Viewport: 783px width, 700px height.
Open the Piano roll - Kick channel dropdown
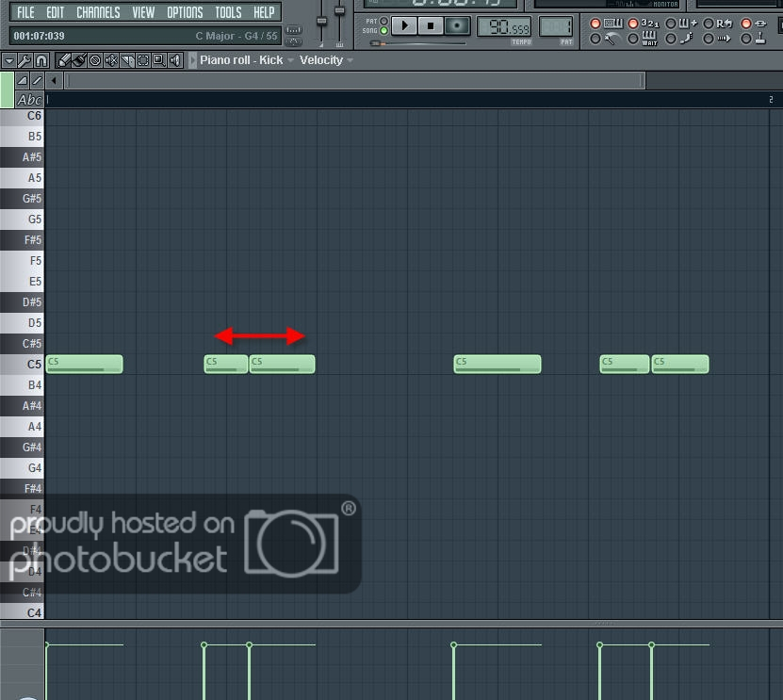(x=245, y=60)
